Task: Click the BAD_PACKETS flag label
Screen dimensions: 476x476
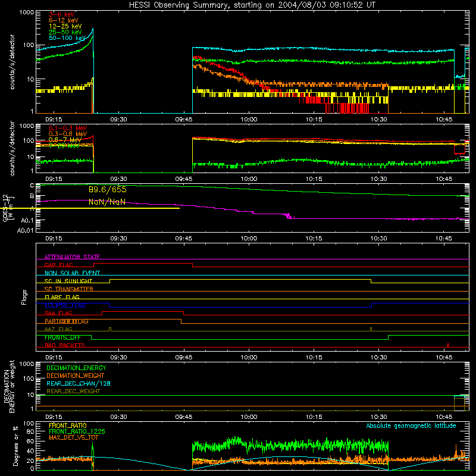Action: [x=65, y=345]
